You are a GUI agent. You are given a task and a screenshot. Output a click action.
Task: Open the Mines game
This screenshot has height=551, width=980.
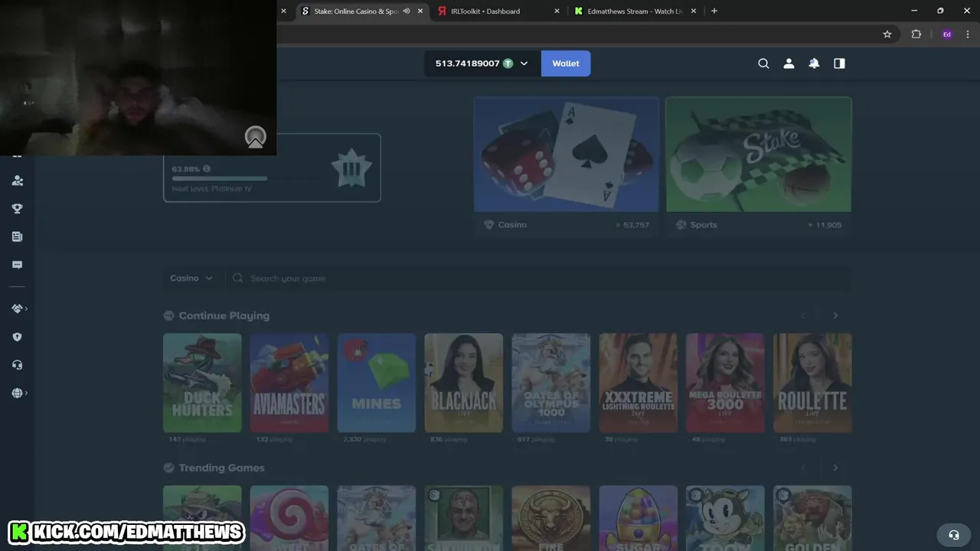point(377,383)
